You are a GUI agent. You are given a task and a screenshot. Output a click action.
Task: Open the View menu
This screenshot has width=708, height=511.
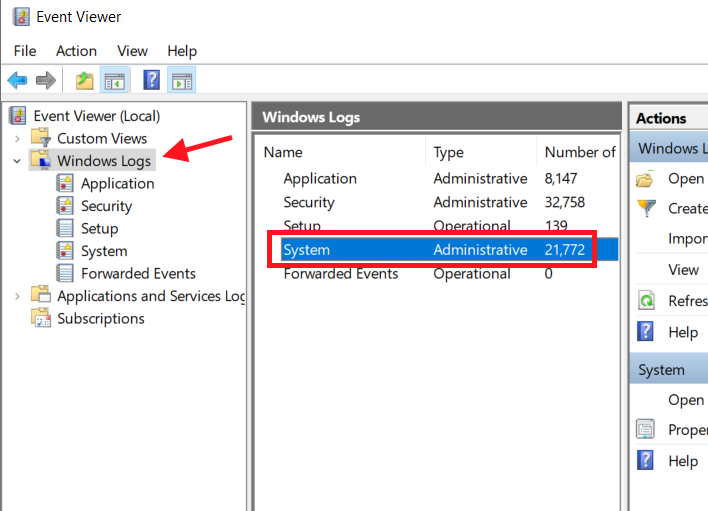(x=132, y=51)
